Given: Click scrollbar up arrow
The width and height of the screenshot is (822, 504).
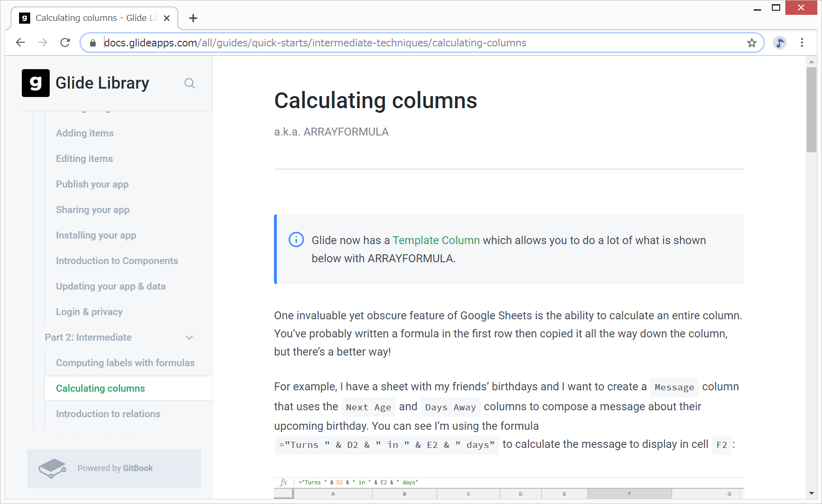Looking at the screenshot, I should 811,62.
